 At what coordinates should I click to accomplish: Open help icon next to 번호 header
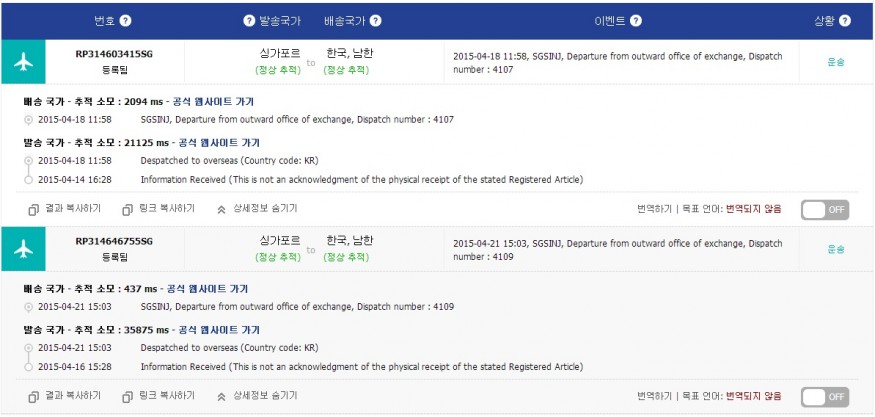(126, 21)
